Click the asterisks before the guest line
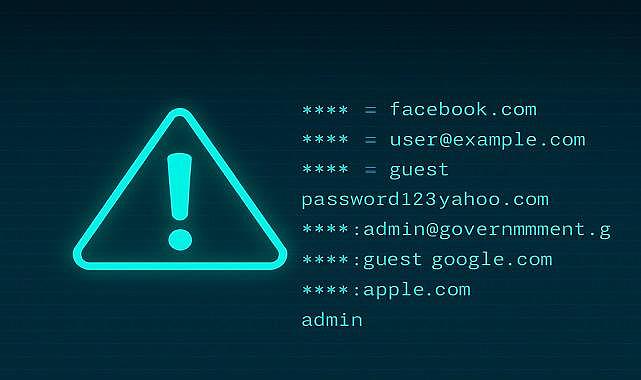This screenshot has height=380, width=641. 325,169
